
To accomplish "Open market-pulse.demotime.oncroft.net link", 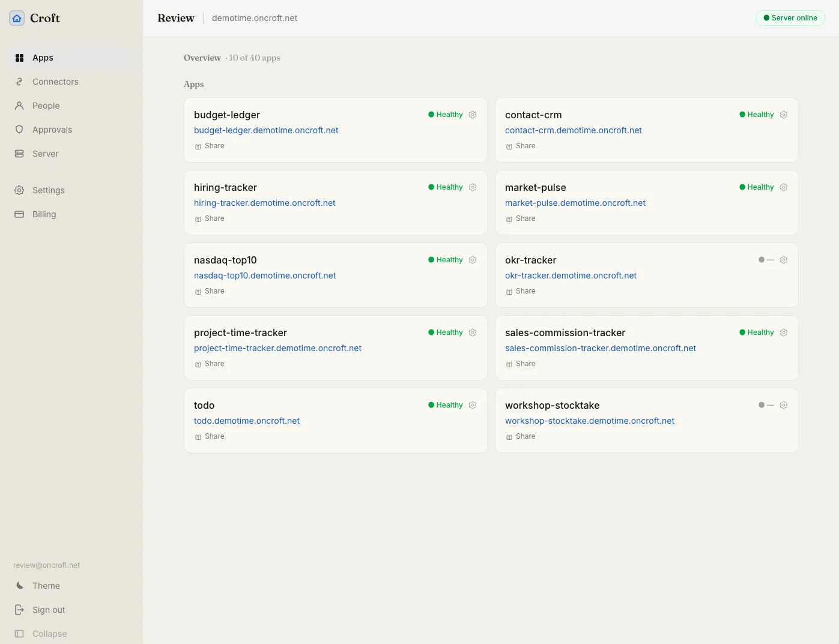I will click(x=575, y=203).
